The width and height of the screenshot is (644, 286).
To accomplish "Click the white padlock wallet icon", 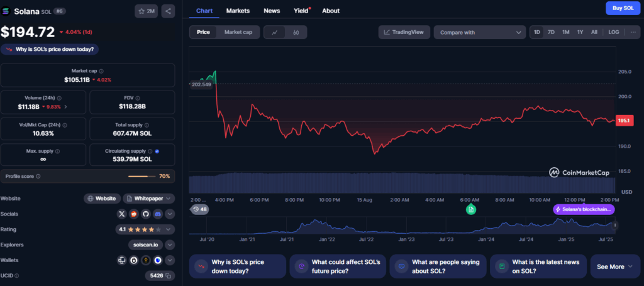I will click(133, 260).
